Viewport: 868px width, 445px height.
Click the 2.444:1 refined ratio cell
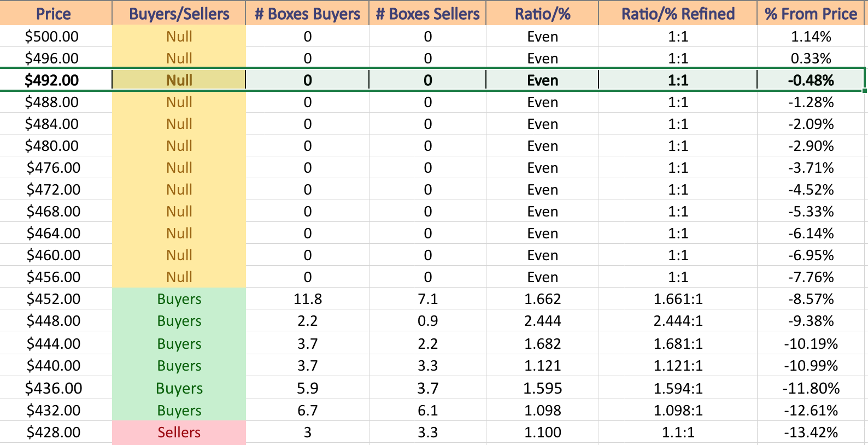click(x=678, y=320)
